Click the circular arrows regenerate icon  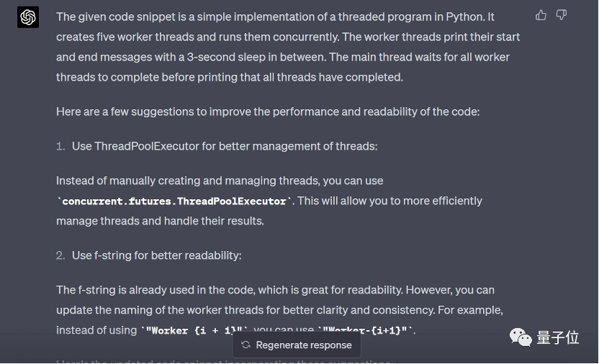pyautogui.click(x=246, y=345)
